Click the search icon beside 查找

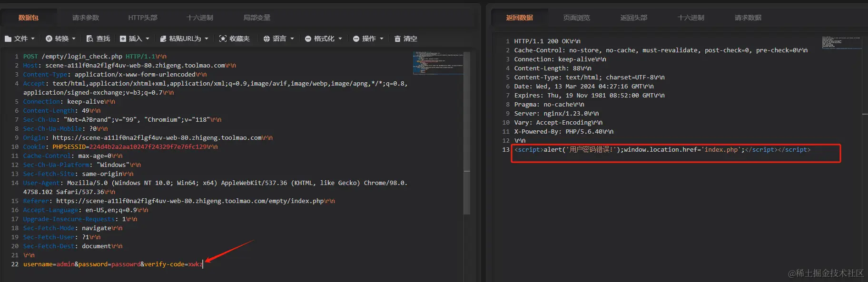coord(90,39)
